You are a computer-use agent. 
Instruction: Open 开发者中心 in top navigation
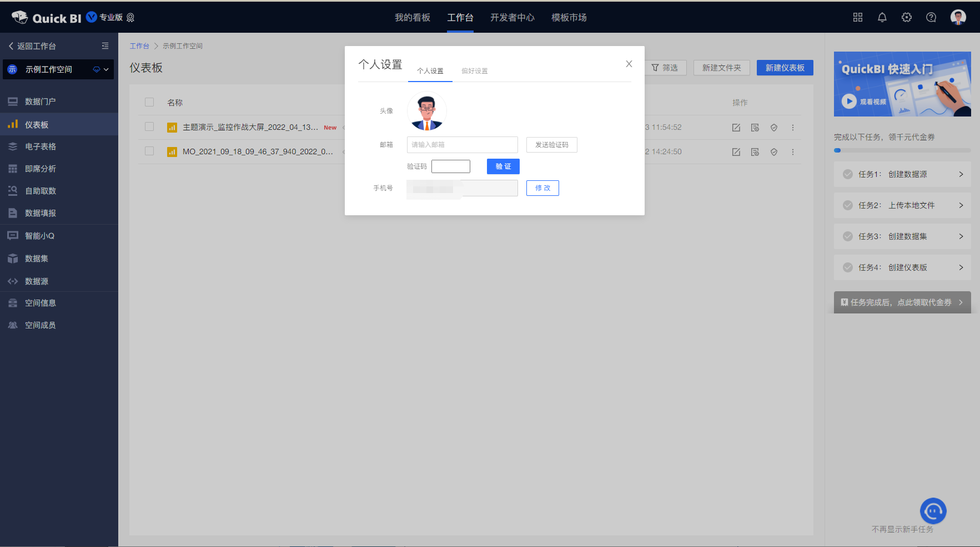click(x=512, y=18)
